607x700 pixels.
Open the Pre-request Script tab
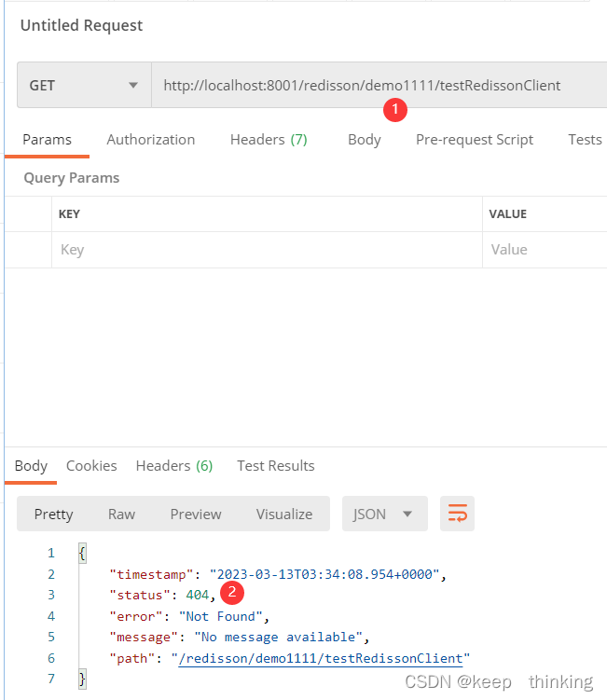click(x=475, y=140)
